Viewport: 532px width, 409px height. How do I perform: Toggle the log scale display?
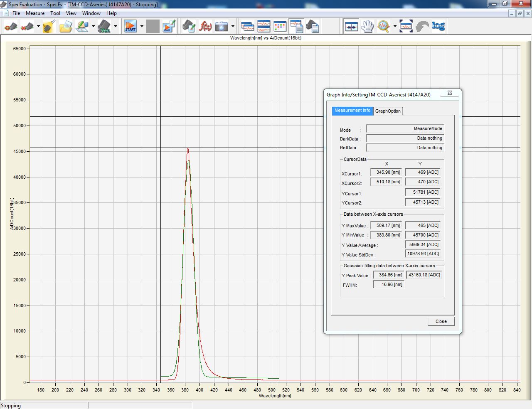438,26
